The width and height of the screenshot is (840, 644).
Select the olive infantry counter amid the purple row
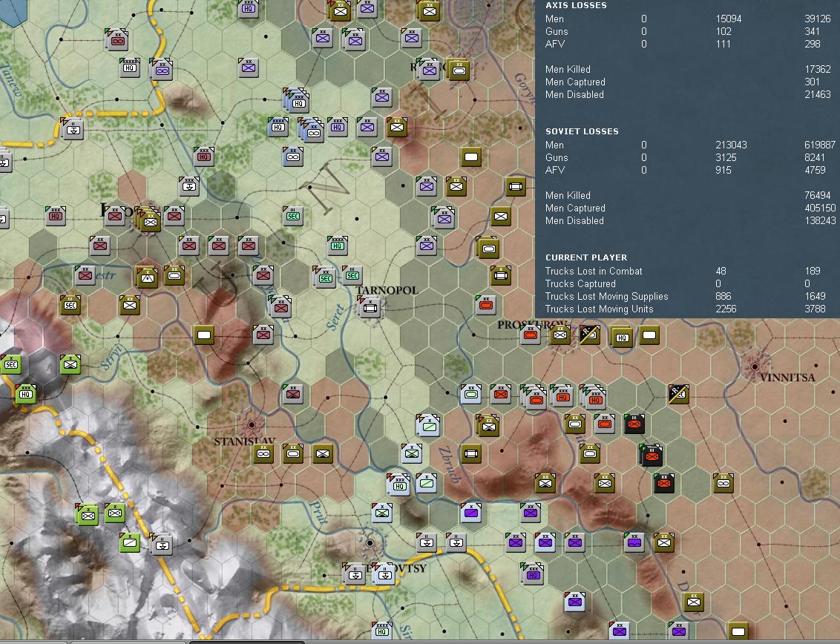click(663, 542)
